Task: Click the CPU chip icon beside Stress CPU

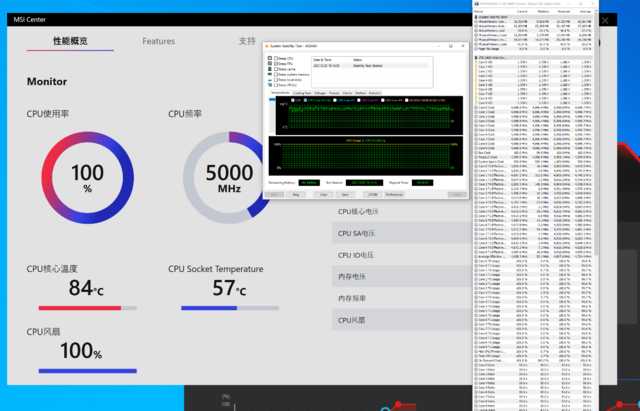Action: pyautogui.click(x=270, y=58)
